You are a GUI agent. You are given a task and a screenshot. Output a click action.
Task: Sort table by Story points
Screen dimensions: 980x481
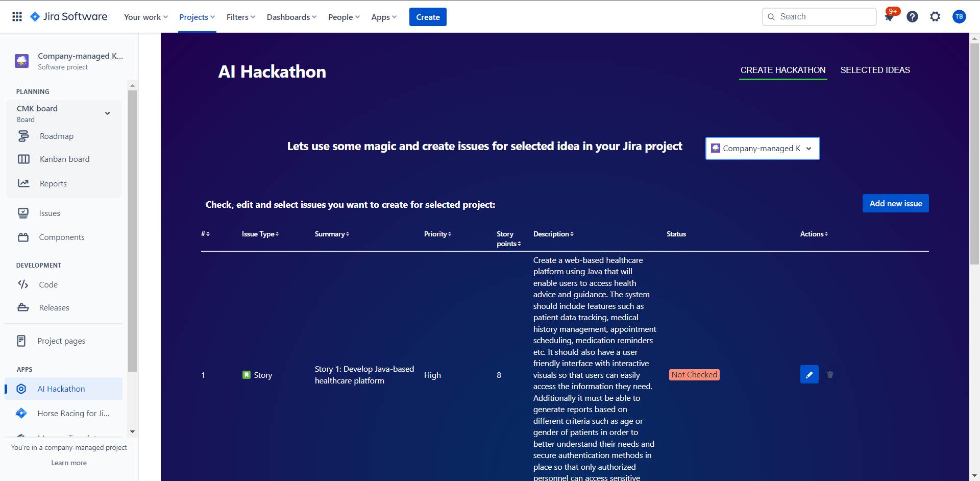[x=508, y=238]
